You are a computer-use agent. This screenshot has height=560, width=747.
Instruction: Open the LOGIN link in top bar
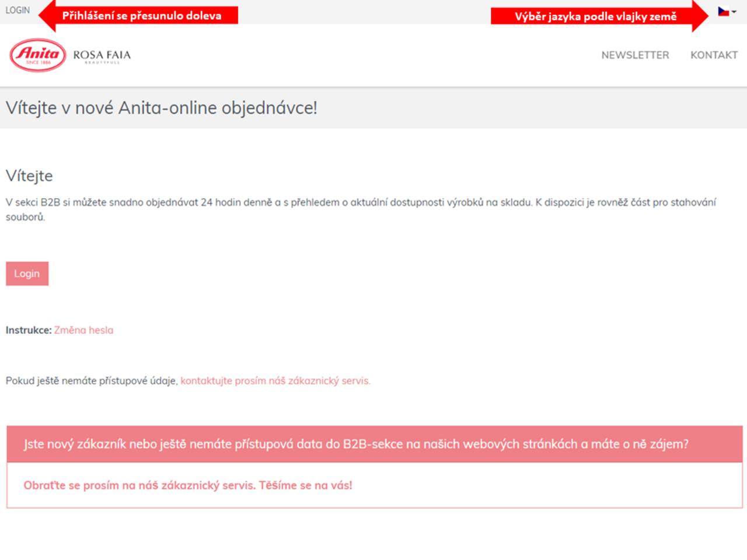pos(18,10)
